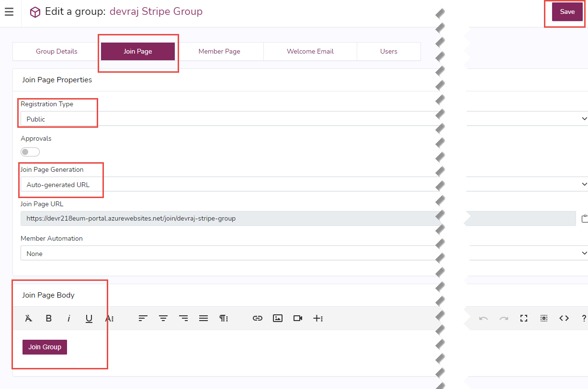The width and height of the screenshot is (588, 389).
Task: Click the Save button
Action: (567, 11)
